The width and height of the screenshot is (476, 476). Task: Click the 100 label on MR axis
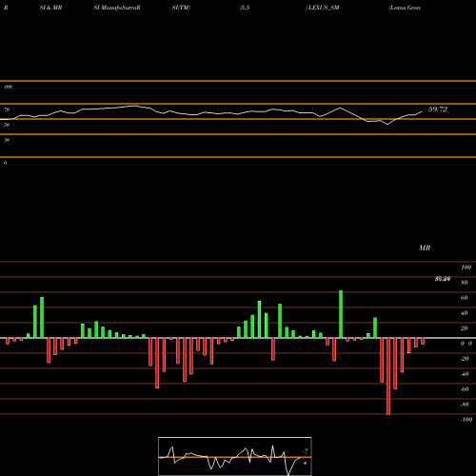pyautogui.click(x=466, y=268)
